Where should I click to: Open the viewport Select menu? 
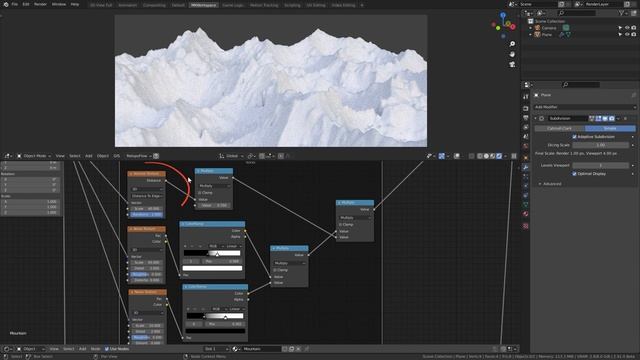coord(75,156)
